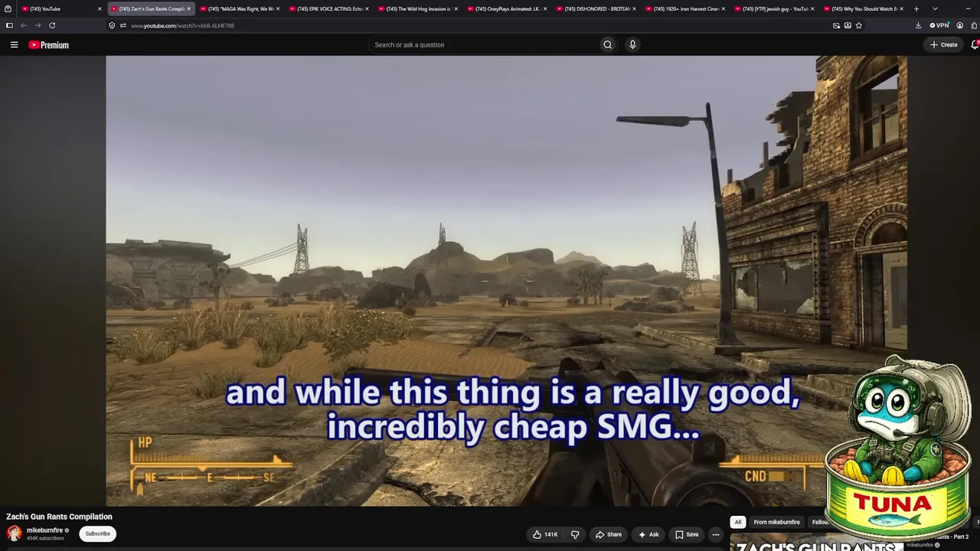
Task: Click the video player to pause
Action: pyautogui.click(x=506, y=280)
